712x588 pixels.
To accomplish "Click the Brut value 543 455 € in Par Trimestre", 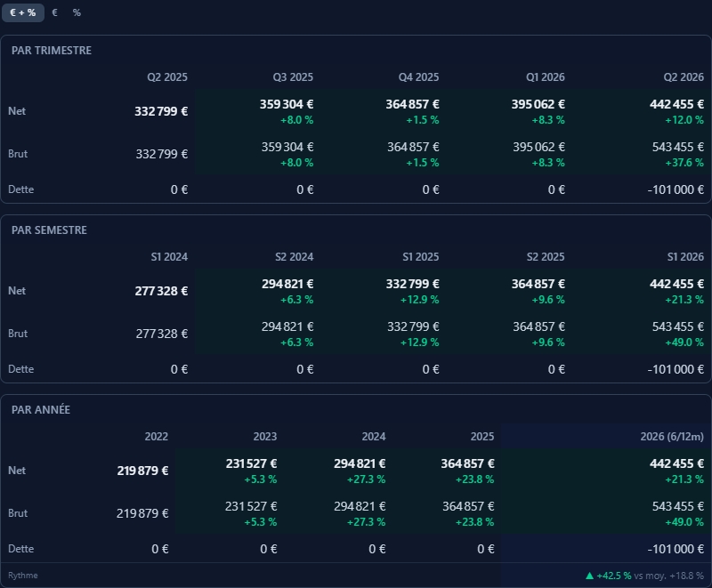I will pos(678,147).
